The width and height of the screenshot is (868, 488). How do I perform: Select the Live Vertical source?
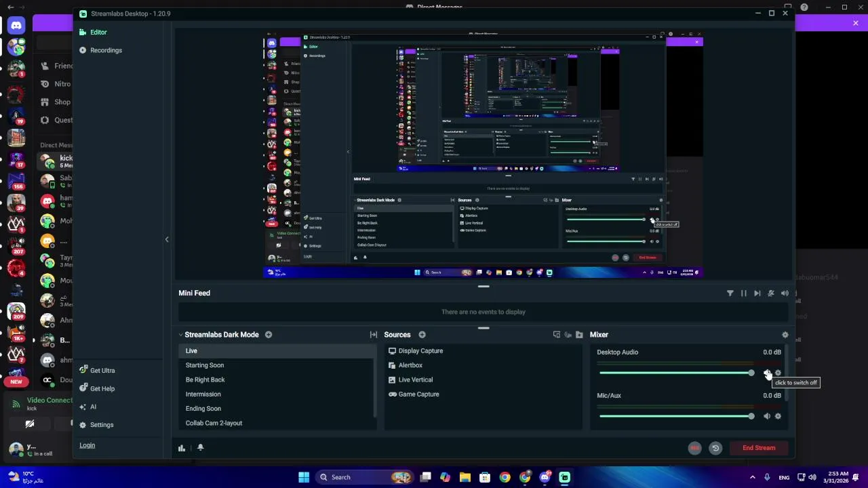pos(483,380)
